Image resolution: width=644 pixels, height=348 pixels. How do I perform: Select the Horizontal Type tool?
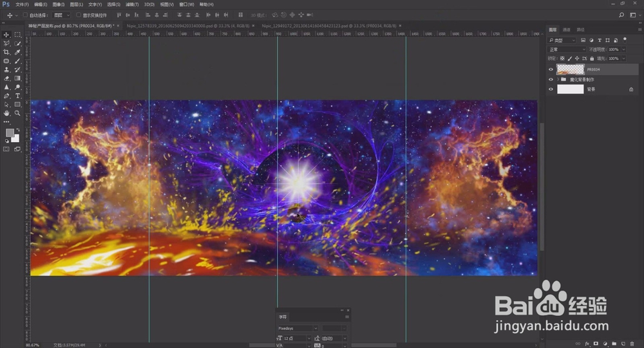tap(17, 96)
